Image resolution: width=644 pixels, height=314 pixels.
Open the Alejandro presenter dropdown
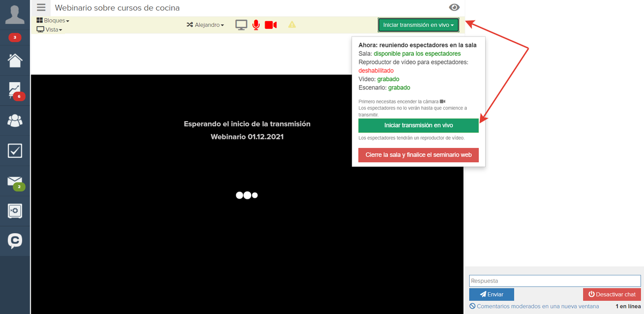point(206,25)
